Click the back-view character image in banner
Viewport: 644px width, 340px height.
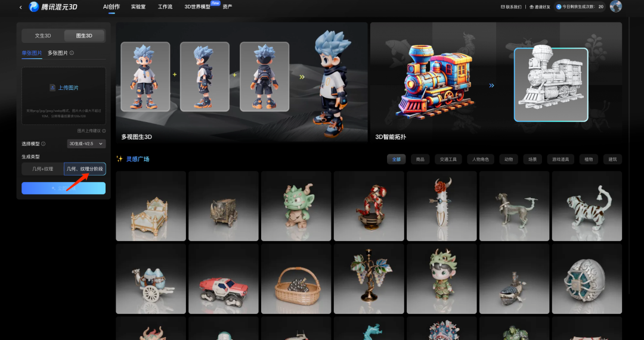click(x=265, y=77)
